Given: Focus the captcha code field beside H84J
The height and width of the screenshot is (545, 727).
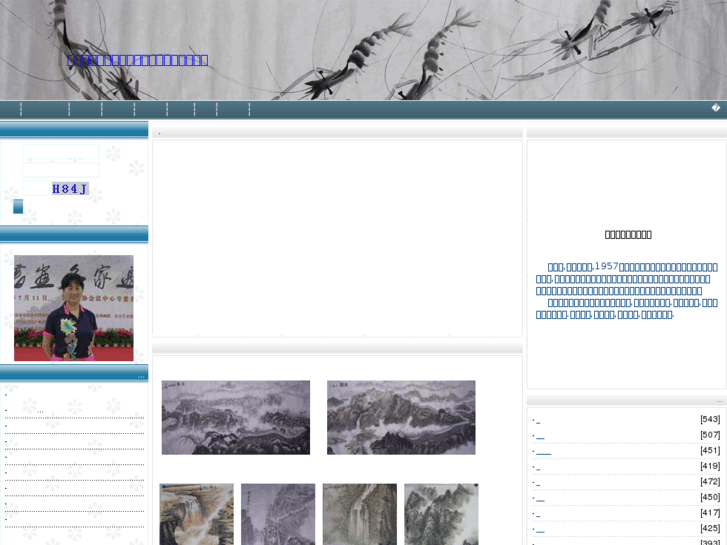Looking at the screenshot, I should [36, 188].
